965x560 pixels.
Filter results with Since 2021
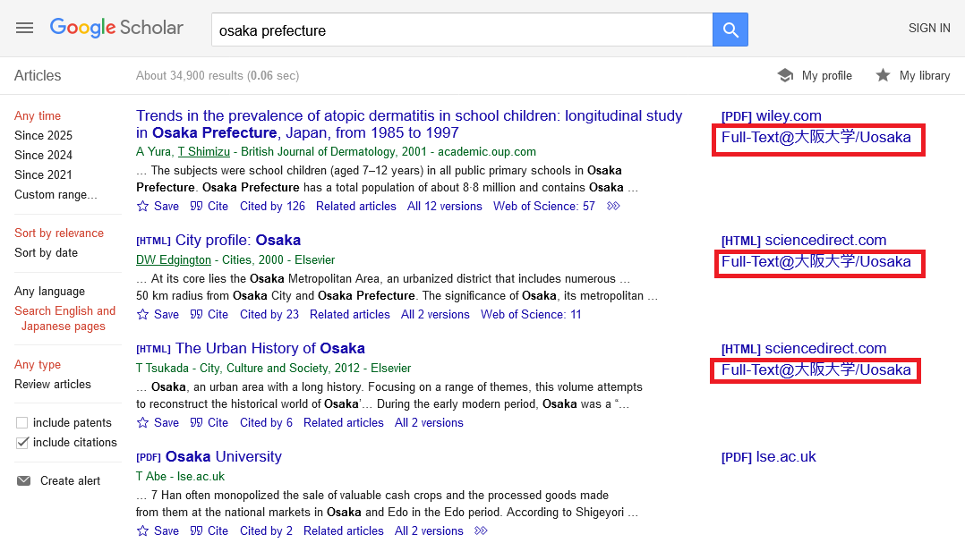click(43, 174)
